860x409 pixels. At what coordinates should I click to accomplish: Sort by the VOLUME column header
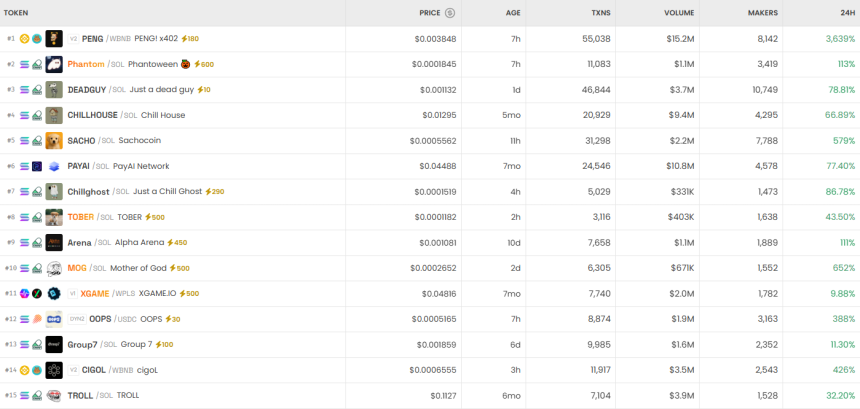coord(679,13)
